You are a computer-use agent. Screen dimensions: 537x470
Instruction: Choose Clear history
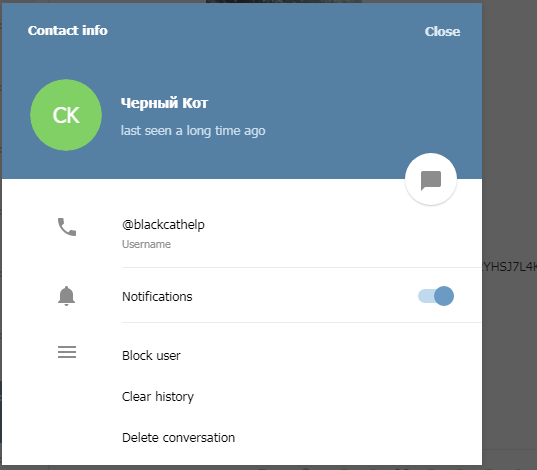tap(158, 397)
